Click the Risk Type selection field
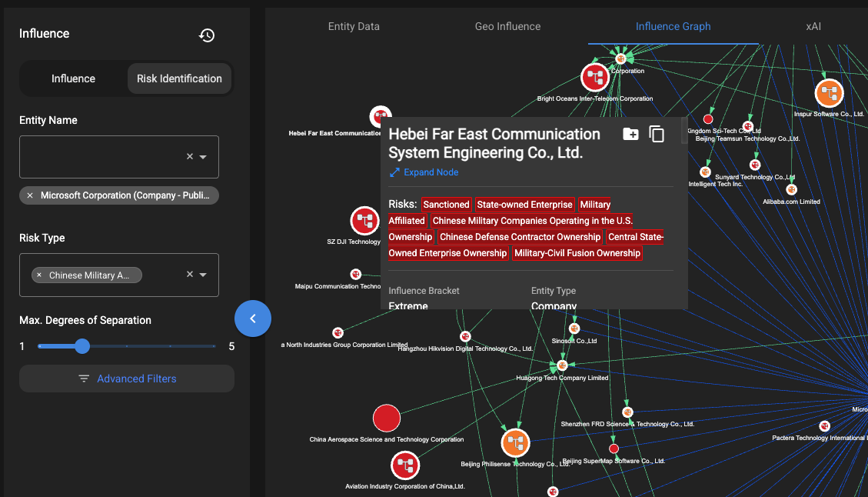The width and height of the screenshot is (868, 497). coord(119,275)
